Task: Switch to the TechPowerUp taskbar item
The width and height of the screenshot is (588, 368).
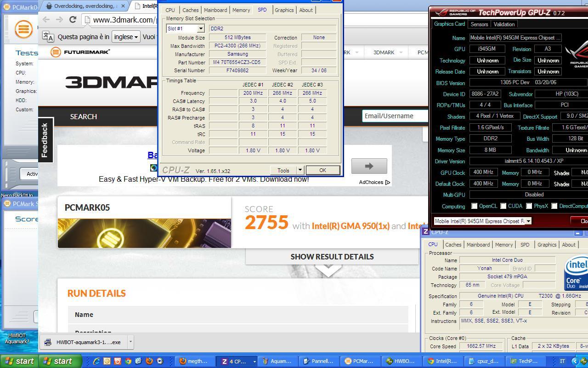Action: (x=526, y=361)
